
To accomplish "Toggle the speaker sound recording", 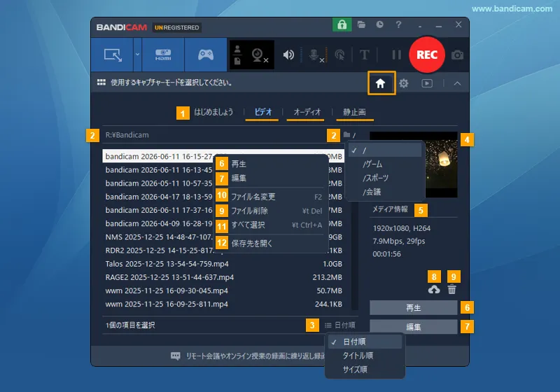I will [x=288, y=55].
